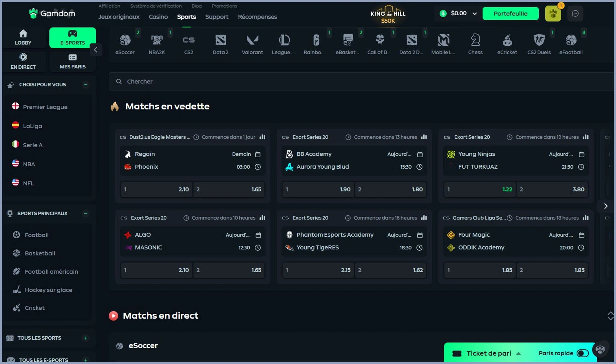Open statistics icon for Young Ninjas match

586,137
